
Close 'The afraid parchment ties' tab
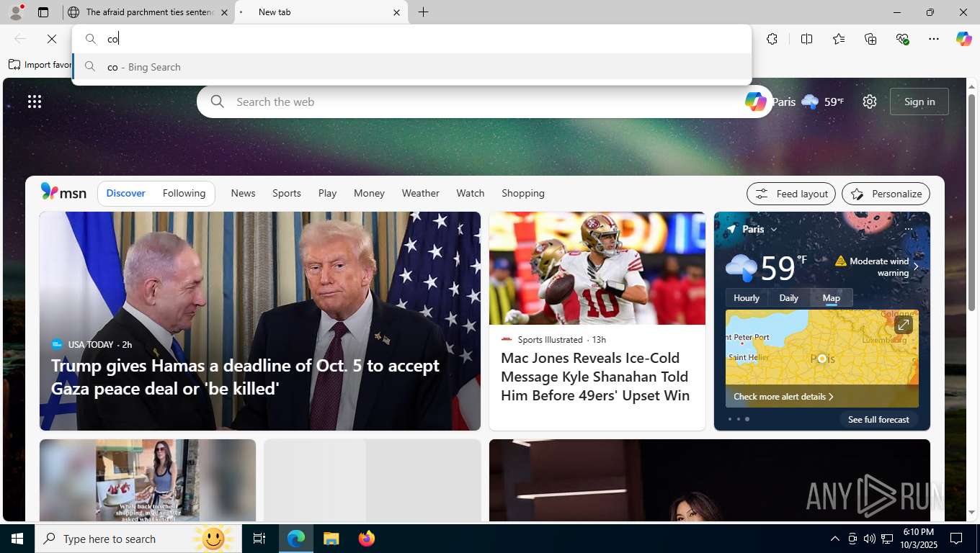click(224, 12)
